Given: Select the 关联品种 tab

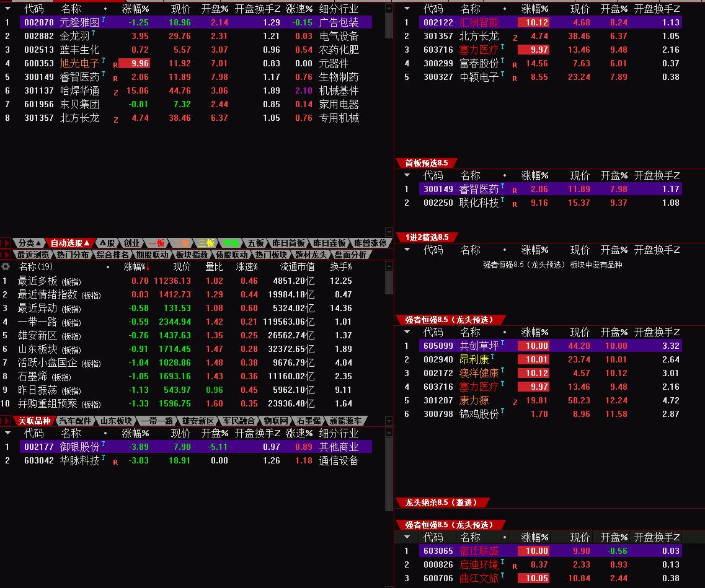Looking at the screenshot, I should pyautogui.click(x=33, y=421).
